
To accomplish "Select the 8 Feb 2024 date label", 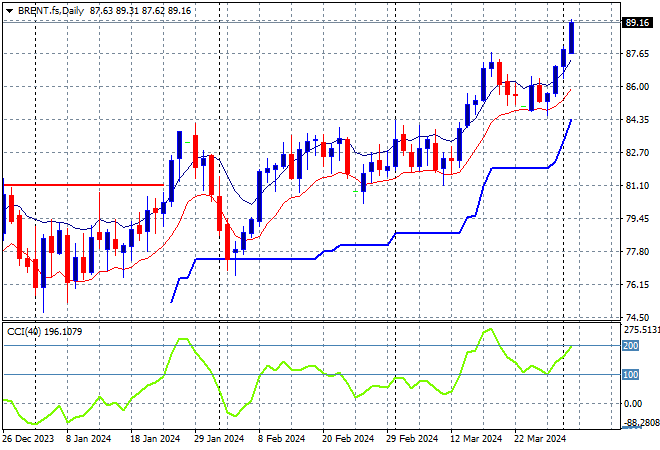I will (x=281, y=439).
